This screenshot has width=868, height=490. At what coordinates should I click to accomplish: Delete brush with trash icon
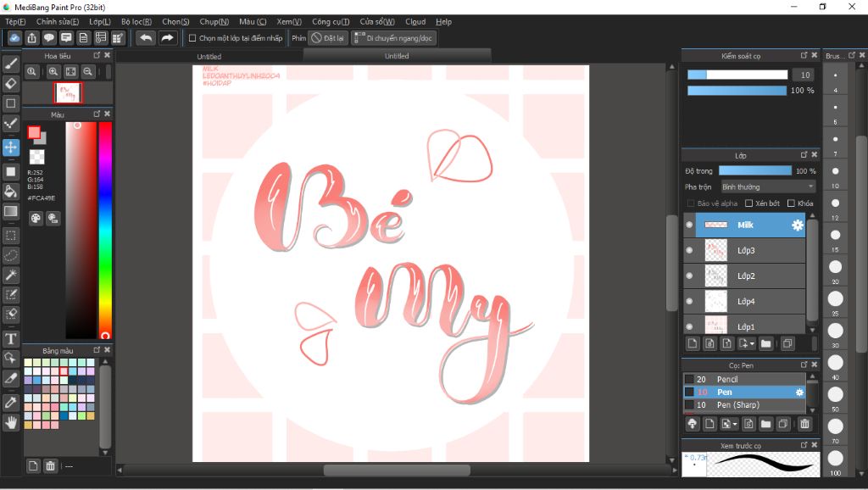[x=804, y=424]
